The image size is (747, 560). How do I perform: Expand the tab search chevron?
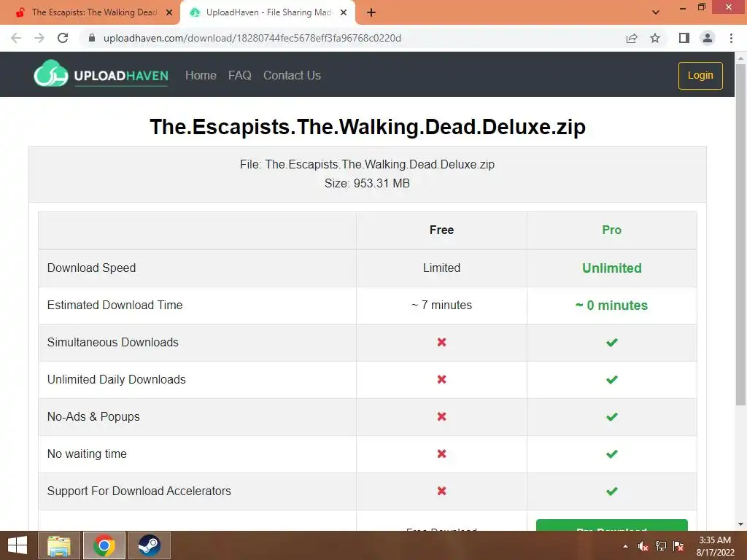coord(656,12)
